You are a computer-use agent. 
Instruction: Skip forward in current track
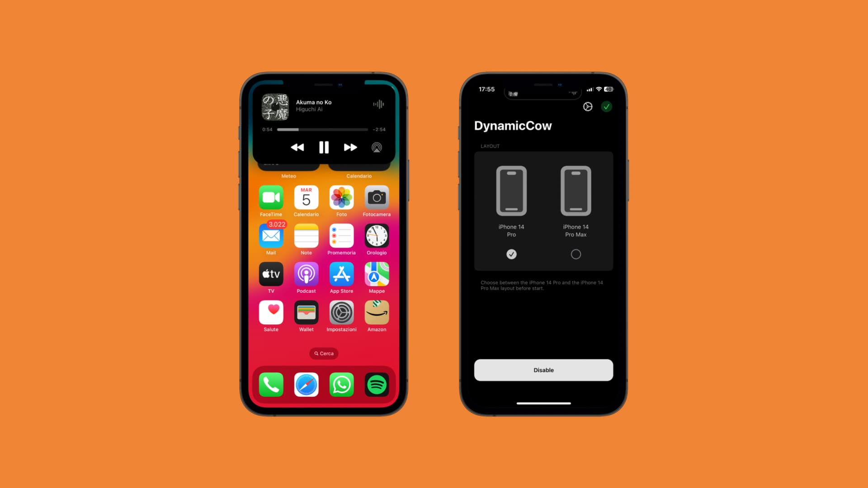[349, 147]
